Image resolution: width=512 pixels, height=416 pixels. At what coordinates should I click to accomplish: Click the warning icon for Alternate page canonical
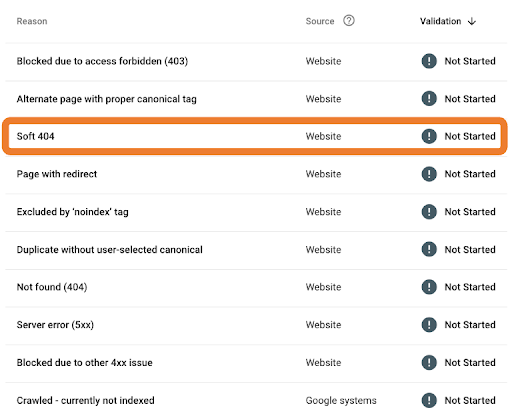429,99
